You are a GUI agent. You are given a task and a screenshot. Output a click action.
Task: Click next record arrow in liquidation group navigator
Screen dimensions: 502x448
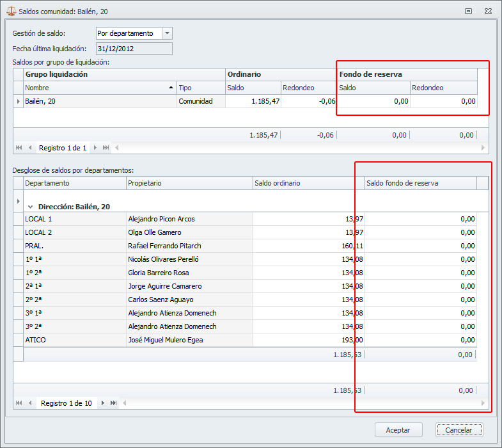(95, 148)
